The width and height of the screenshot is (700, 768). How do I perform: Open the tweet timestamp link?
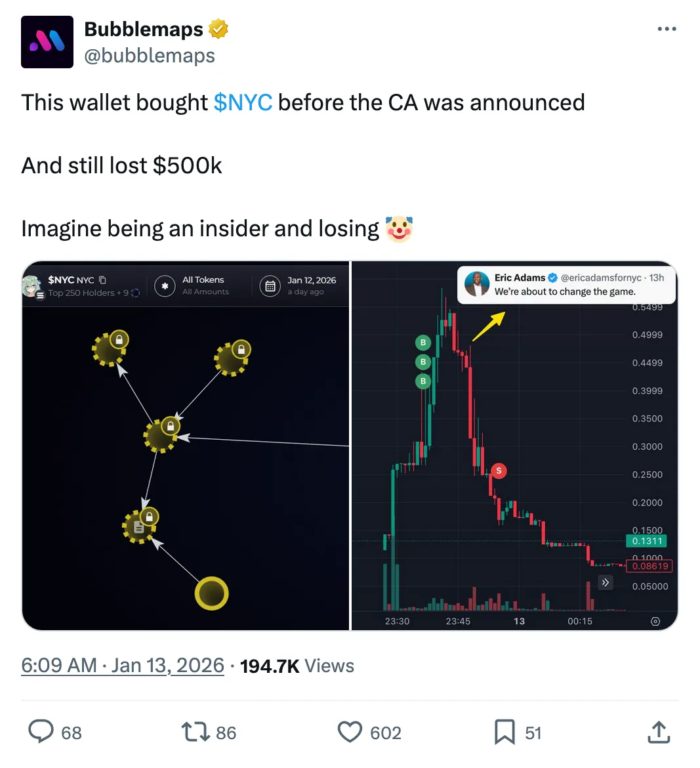tap(123, 666)
